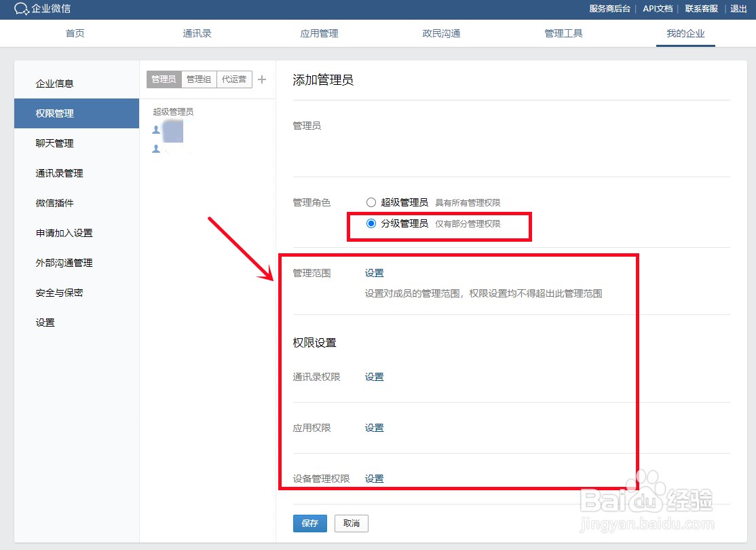Image resolution: width=756 pixels, height=550 pixels.
Task: Open 设置 link for 管理范围
Action: (374, 272)
